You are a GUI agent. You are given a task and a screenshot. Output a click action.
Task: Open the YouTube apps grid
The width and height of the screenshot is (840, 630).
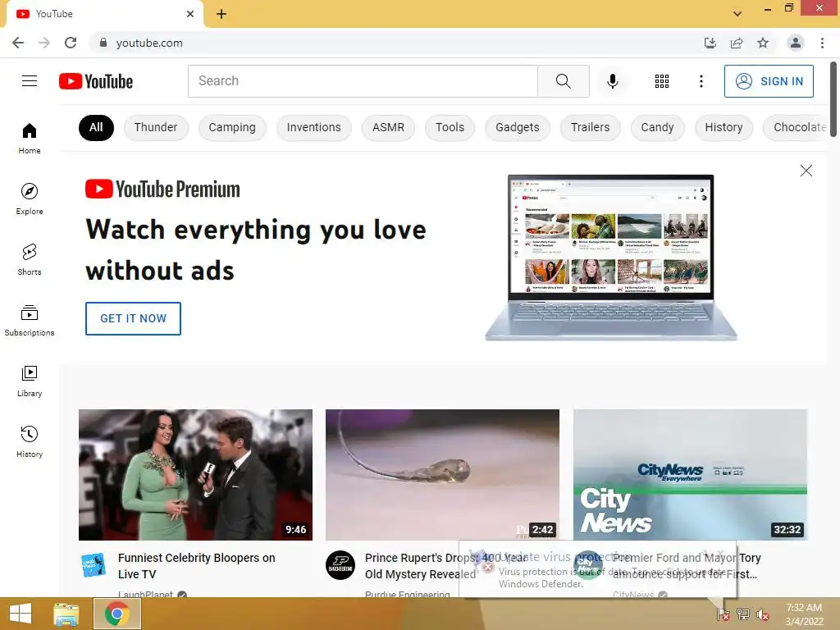pos(662,81)
